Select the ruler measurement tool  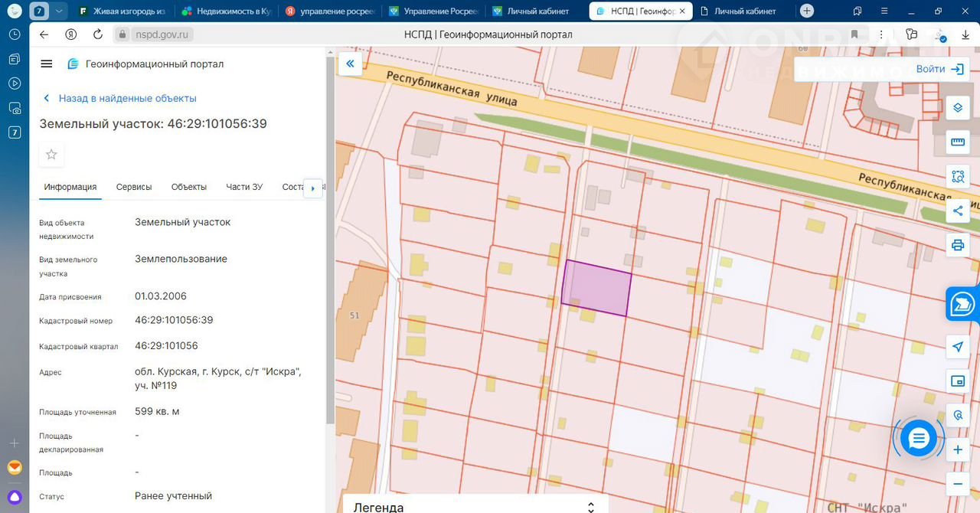point(957,142)
